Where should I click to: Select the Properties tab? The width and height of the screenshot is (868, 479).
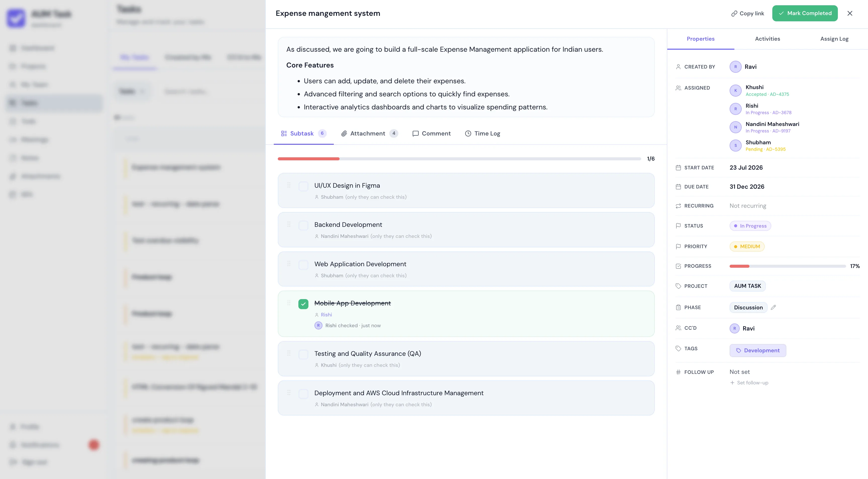coord(700,39)
